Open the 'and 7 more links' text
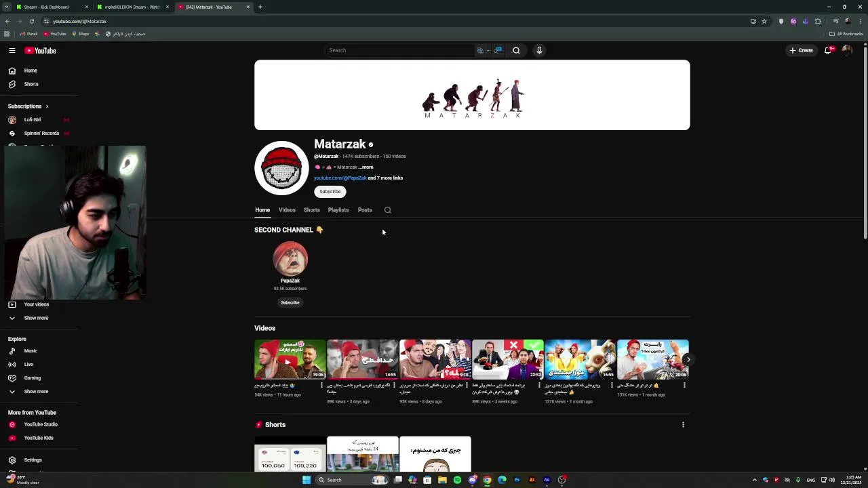This screenshot has width=868, height=488. click(x=385, y=178)
